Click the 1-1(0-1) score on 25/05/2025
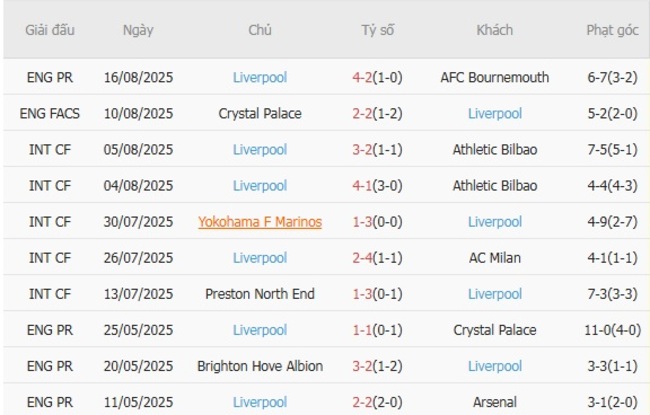The width and height of the screenshot is (650, 415). point(378,329)
